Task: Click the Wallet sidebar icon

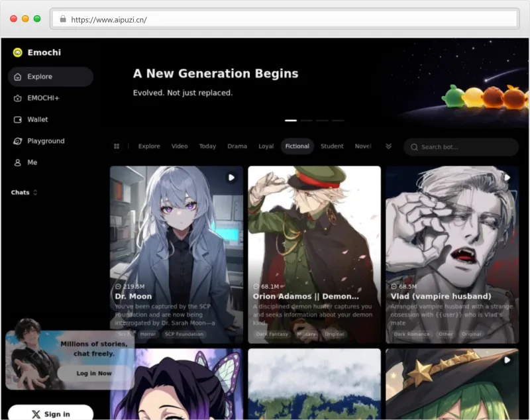Action: pyautogui.click(x=18, y=120)
